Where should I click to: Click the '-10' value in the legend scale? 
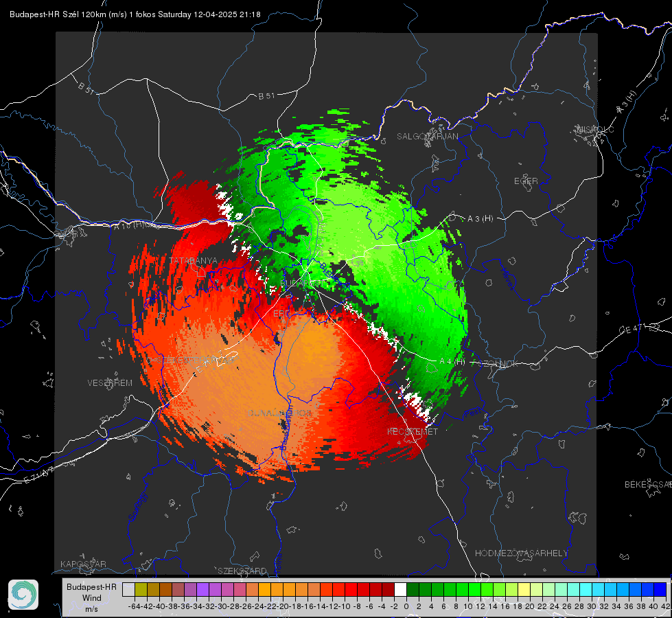point(345,606)
